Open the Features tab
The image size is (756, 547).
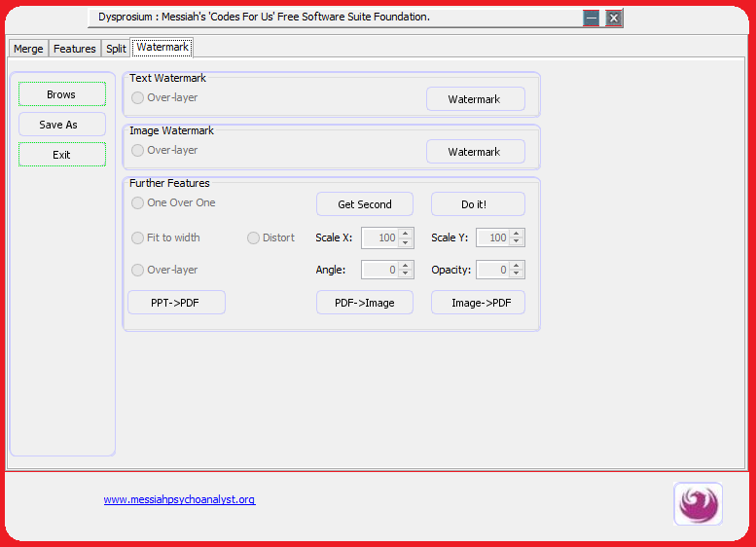coord(75,49)
